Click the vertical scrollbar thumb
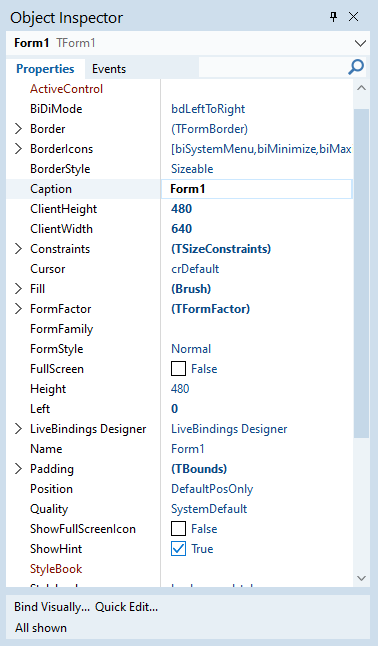This screenshot has width=378, height=646. click(x=362, y=273)
